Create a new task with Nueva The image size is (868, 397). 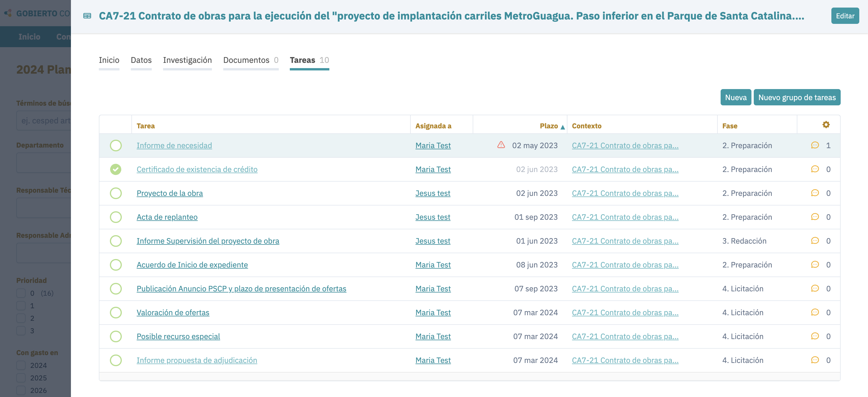(735, 98)
